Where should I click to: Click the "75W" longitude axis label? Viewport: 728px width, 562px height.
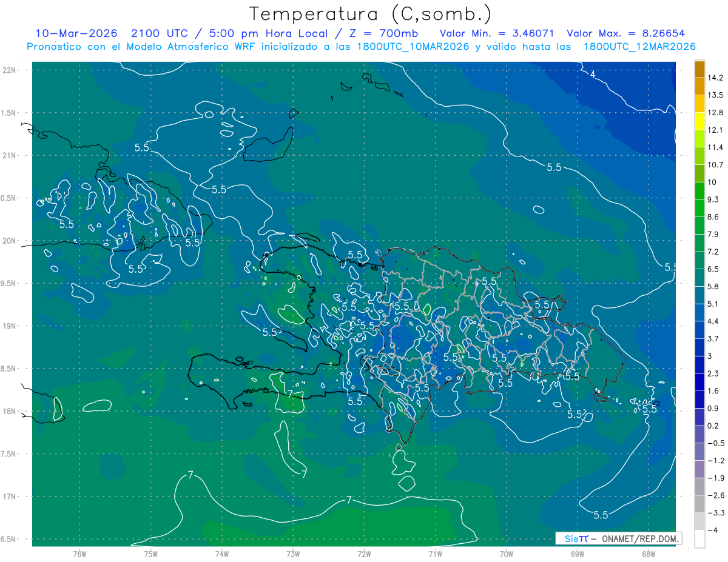151,554
